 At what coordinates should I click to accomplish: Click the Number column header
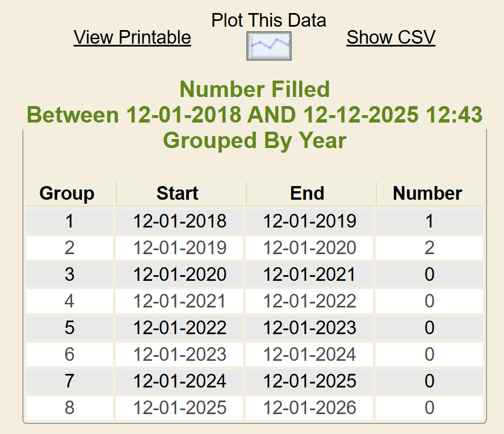click(427, 193)
